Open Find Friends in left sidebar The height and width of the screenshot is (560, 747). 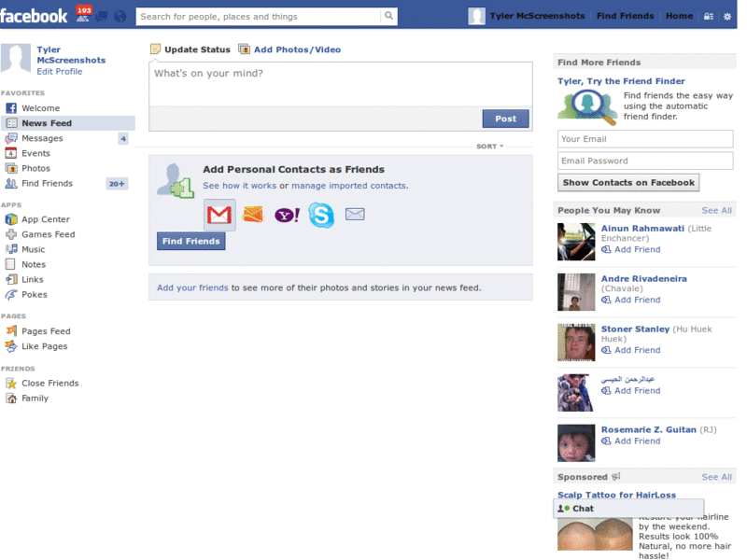[48, 183]
